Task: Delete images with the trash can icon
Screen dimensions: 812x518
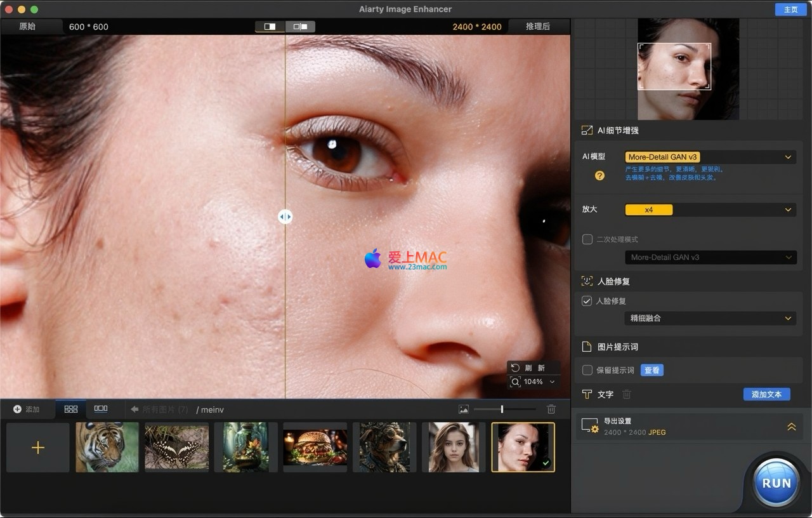Action: (x=551, y=409)
